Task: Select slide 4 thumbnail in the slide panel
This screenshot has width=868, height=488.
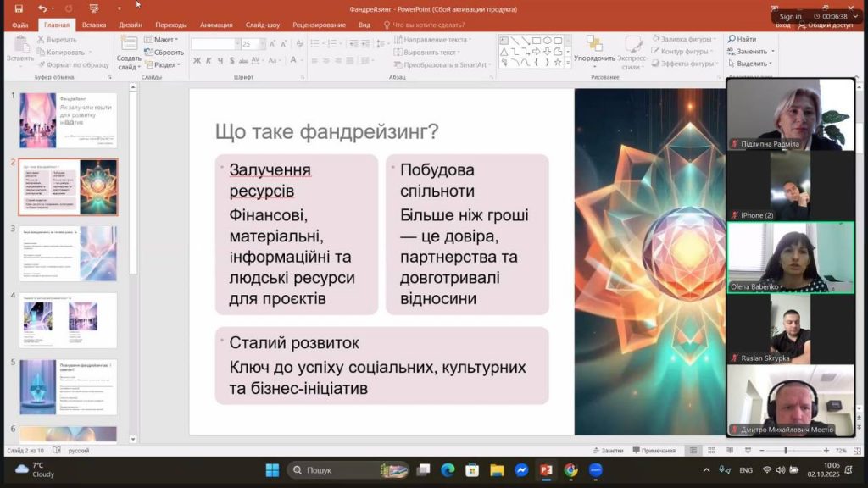Action: coord(69,320)
